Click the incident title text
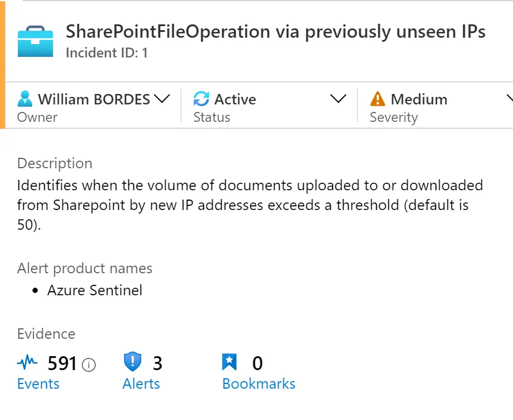The width and height of the screenshot is (513, 420). click(276, 32)
